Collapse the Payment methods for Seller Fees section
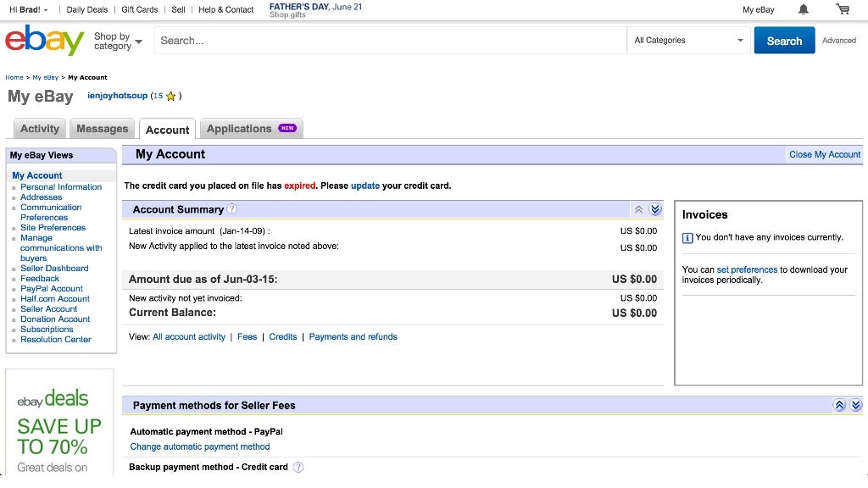 coord(839,405)
